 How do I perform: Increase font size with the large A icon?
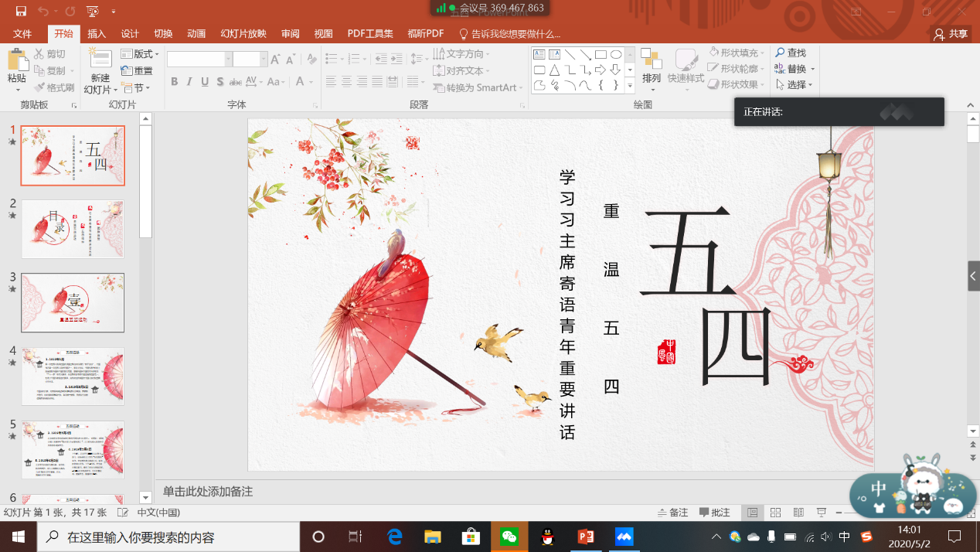[x=276, y=60]
